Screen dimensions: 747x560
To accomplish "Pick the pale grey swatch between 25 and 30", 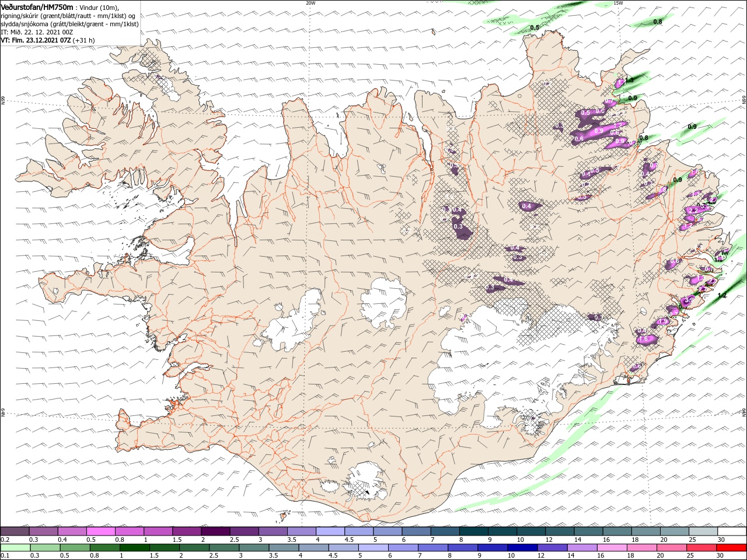I will coord(703,531).
